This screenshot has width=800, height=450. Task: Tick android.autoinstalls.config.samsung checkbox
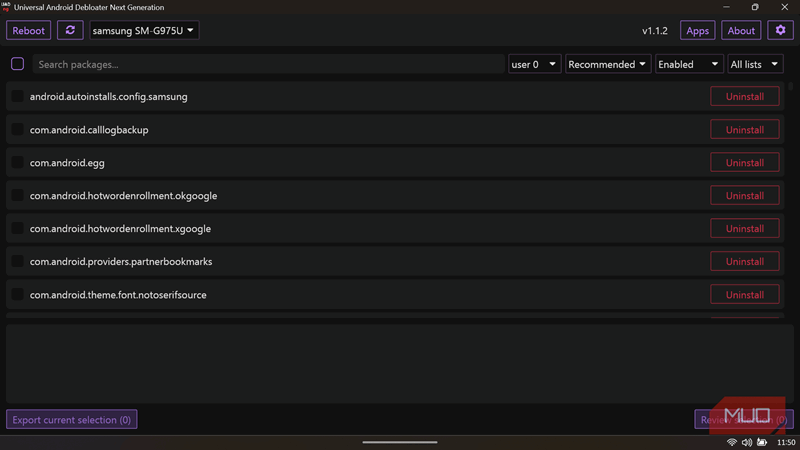17,96
